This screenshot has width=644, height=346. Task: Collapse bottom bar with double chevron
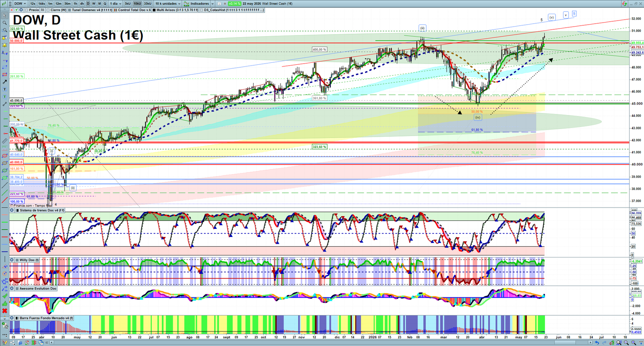click(x=47, y=342)
